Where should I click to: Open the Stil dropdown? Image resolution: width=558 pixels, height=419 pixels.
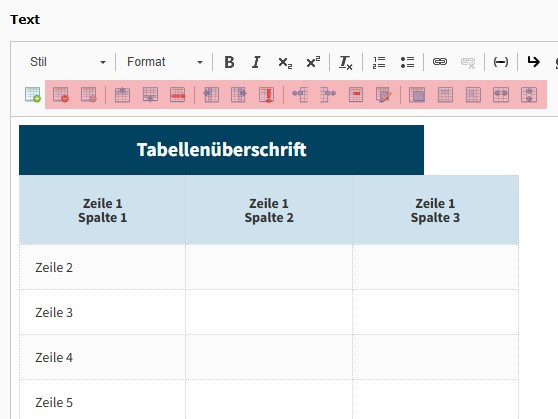tap(68, 62)
